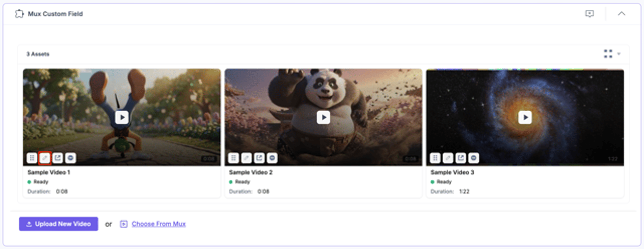Select the Sample Video 1 title
The image size is (644, 249).
(x=49, y=172)
